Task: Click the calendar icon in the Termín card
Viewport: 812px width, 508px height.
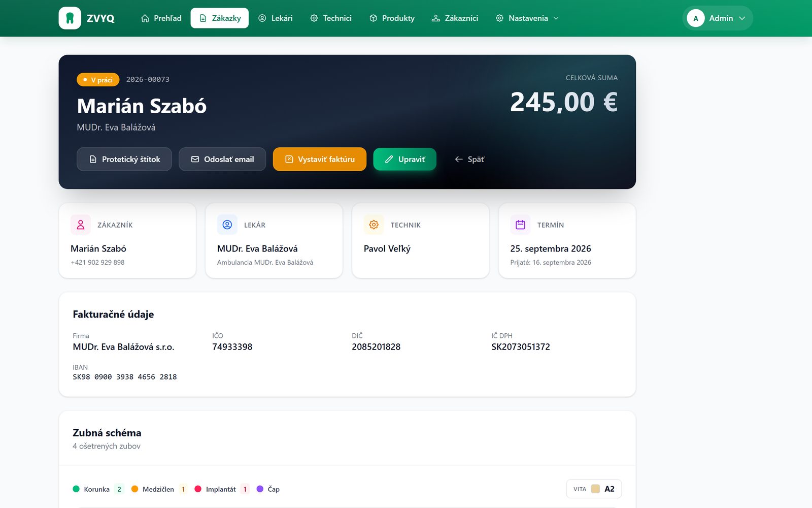Action: point(521,225)
